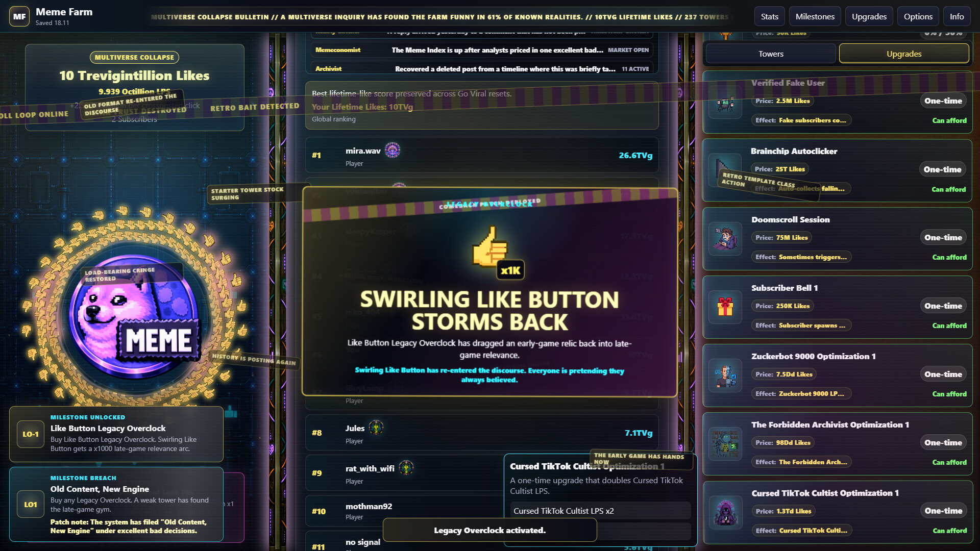
Task: Switch to the Towers tab
Action: [x=771, y=54]
